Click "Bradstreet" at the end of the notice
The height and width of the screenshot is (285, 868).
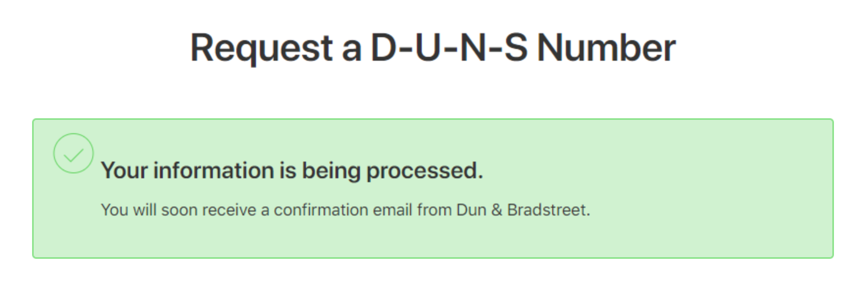[x=548, y=210]
